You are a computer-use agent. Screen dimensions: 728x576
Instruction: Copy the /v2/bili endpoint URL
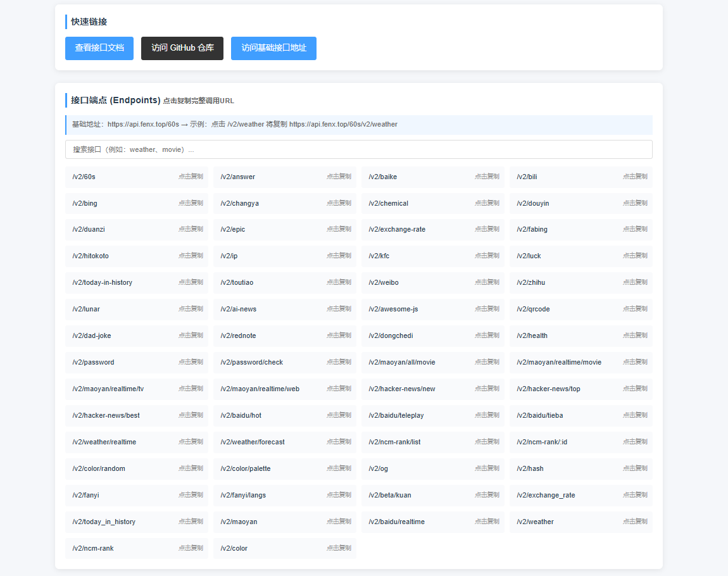tap(581, 177)
